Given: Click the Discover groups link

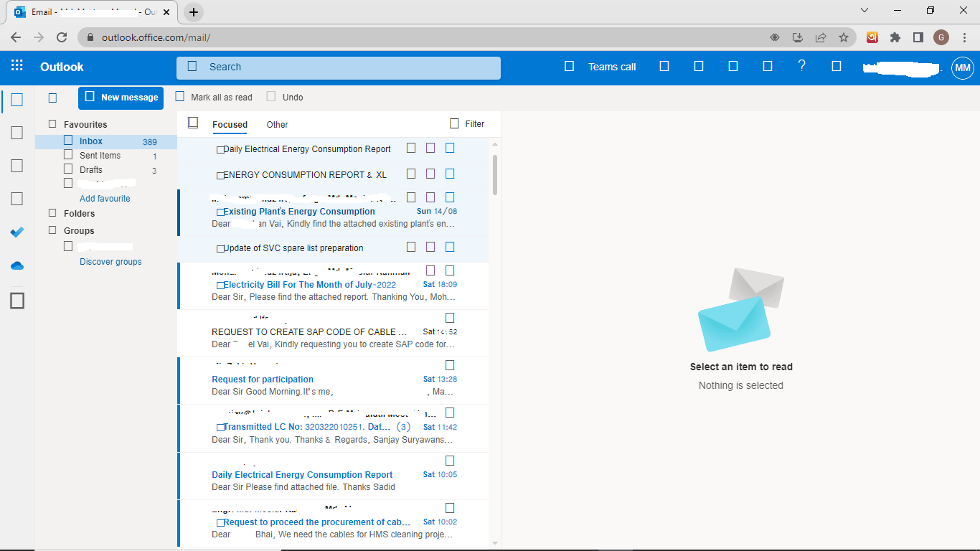Looking at the screenshot, I should 110,262.
